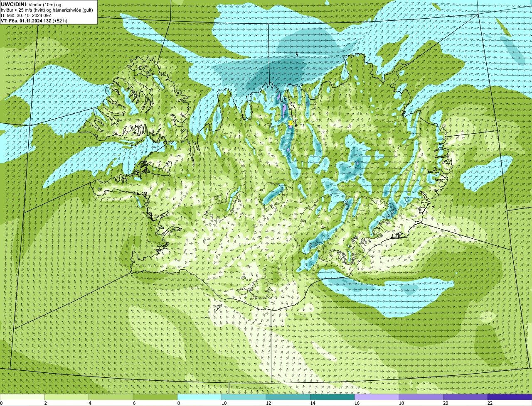This screenshot has width=532, height=406.
Task: Click the 18–20 m/s purple legend swatch
Action: pyautogui.click(x=421, y=397)
